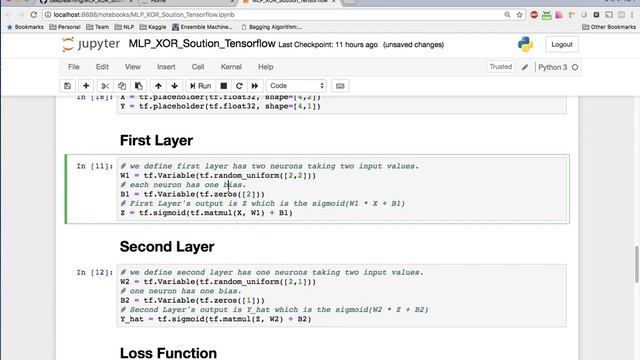This screenshot has width=640, height=360.
Task: Open the command palette keyboard icon
Action: (340, 86)
